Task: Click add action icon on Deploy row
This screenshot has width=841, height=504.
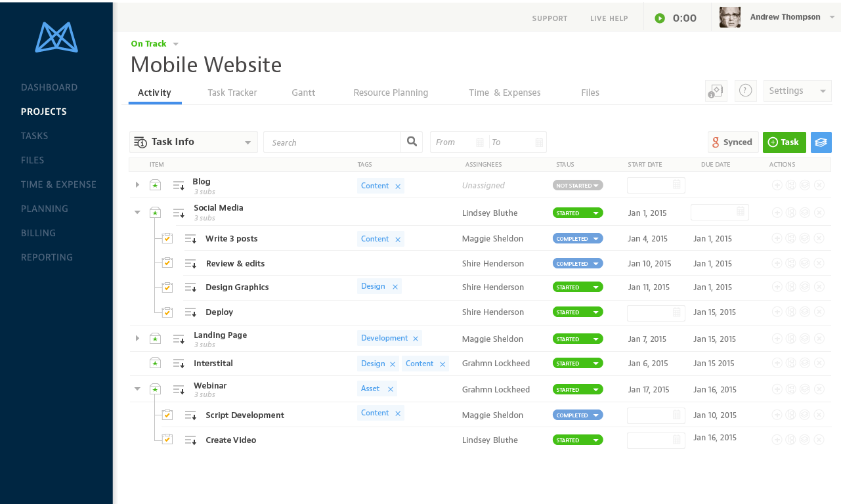Action: [777, 312]
